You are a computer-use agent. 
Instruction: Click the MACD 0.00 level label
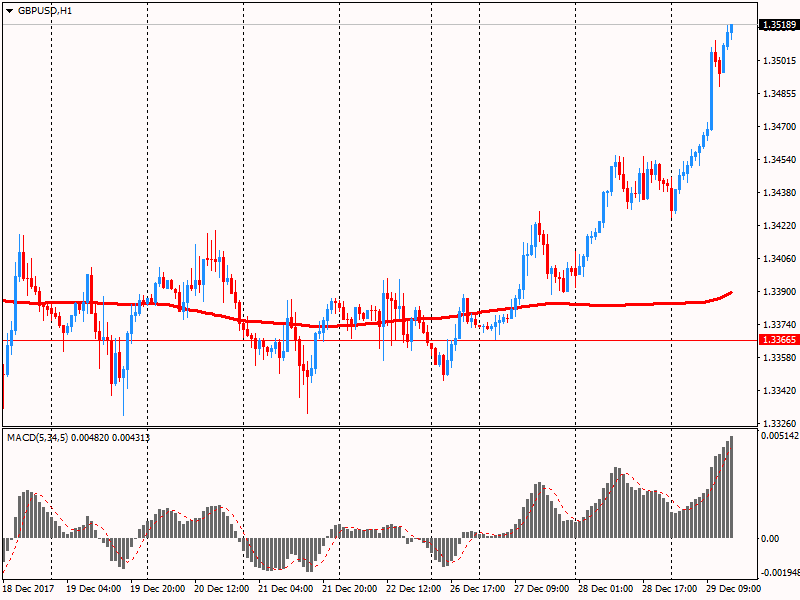770,539
